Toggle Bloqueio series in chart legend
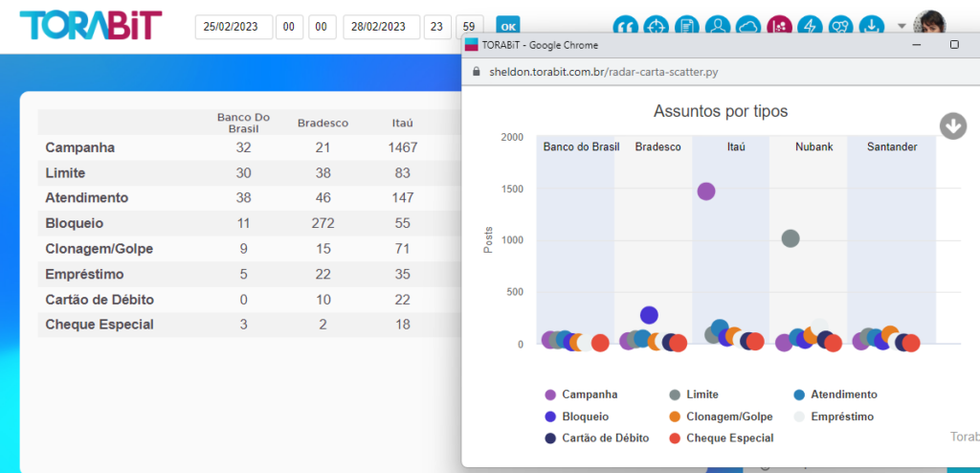This screenshot has height=473, width=980. [577, 417]
